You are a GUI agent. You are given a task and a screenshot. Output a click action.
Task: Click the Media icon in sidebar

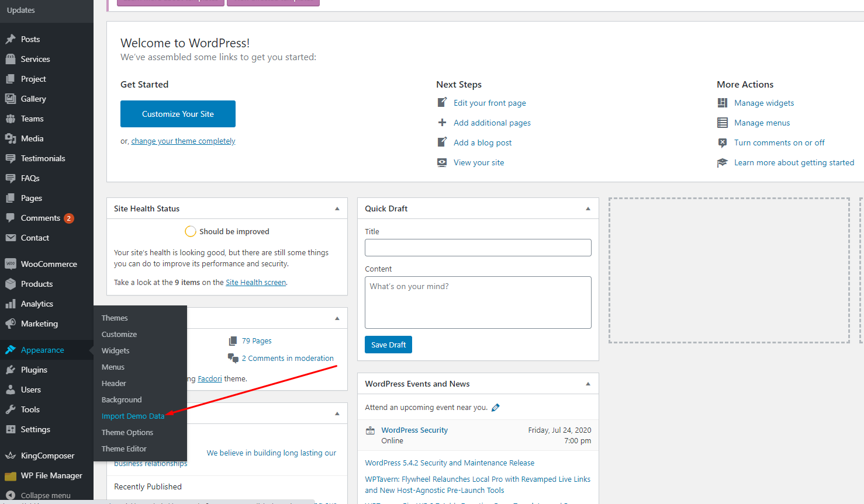point(11,138)
